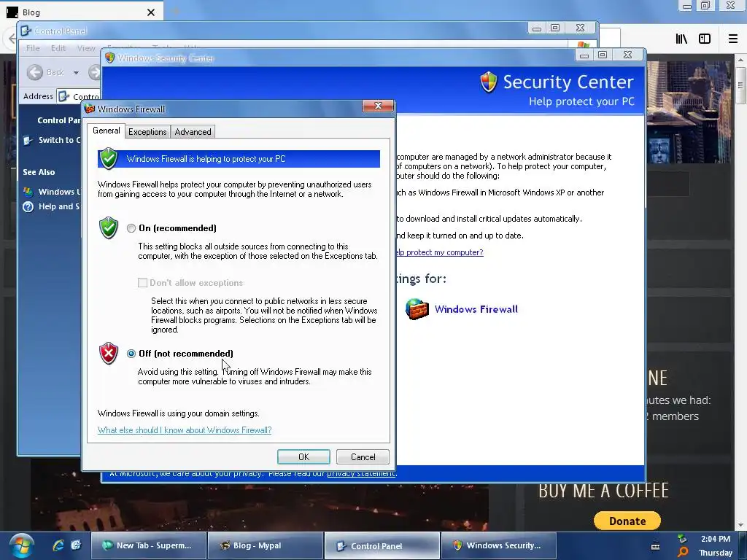This screenshot has width=747, height=560.
Task: Click the green shield beside On option
Action: (x=109, y=228)
